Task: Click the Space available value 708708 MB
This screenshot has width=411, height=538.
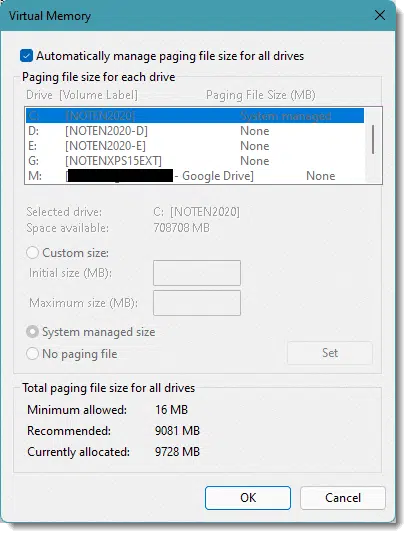Action: (181, 228)
